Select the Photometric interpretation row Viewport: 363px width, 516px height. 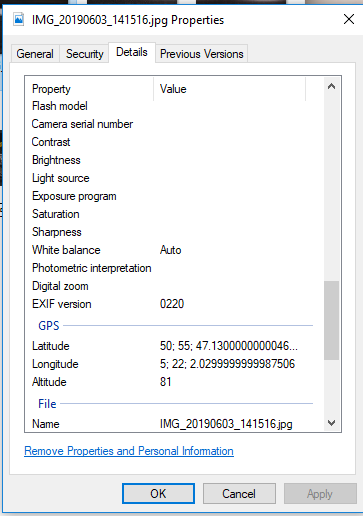pos(173,268)
